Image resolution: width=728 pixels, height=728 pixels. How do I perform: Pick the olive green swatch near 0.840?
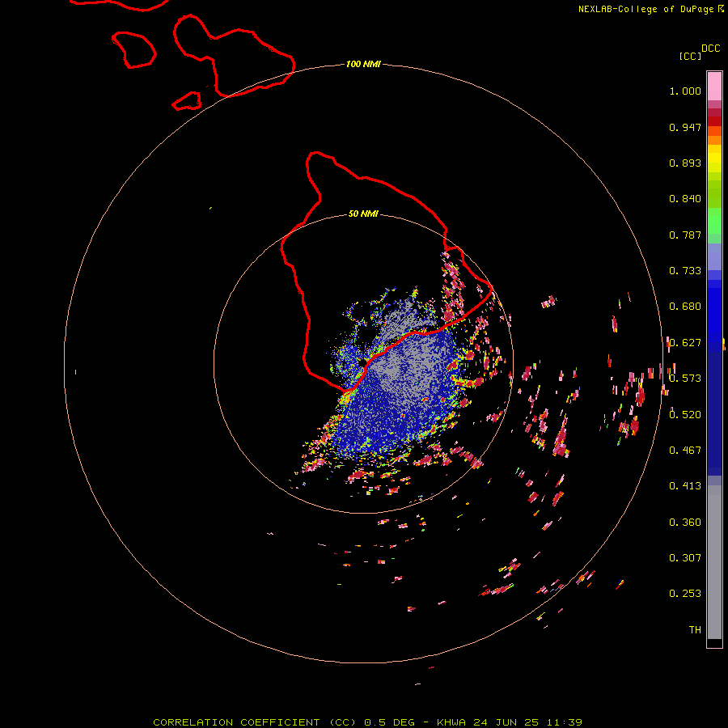point(714,194)
